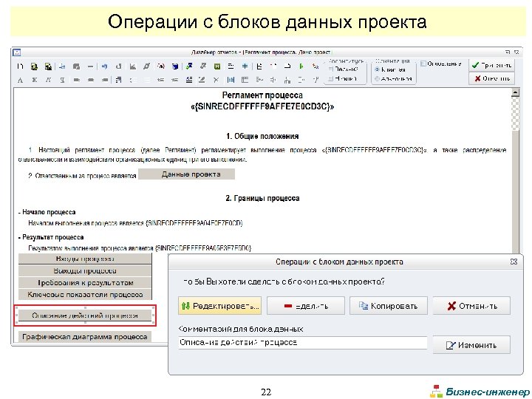Click the '1. Общие положения' heading
Viewport: 532px width, 399px height.
(262, 137)
